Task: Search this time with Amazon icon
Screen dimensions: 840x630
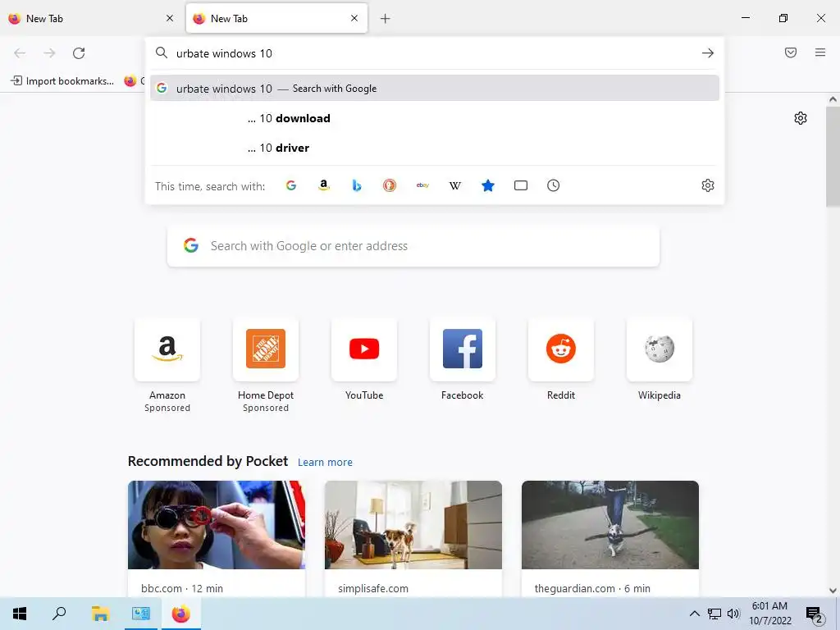Action: click(323, 185)
